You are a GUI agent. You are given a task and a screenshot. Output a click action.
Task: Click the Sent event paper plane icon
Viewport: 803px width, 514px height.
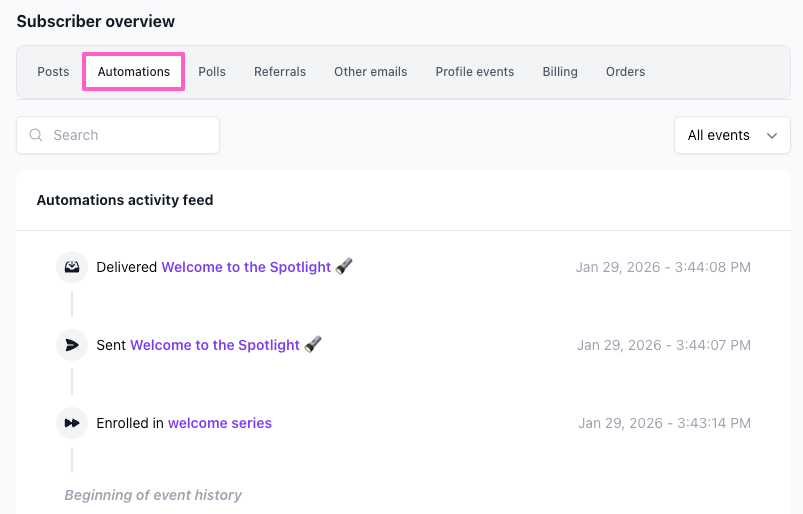pos(72,345)
